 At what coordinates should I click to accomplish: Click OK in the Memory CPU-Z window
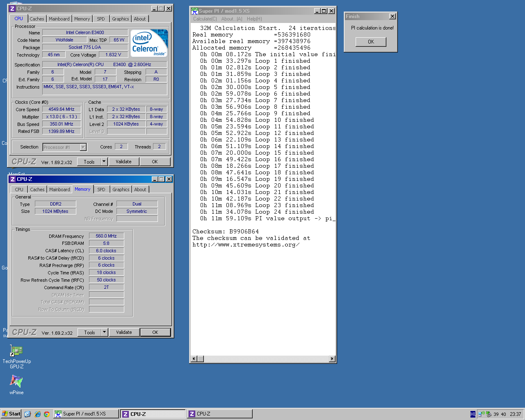pyautogui.click(x=155, y=332)
